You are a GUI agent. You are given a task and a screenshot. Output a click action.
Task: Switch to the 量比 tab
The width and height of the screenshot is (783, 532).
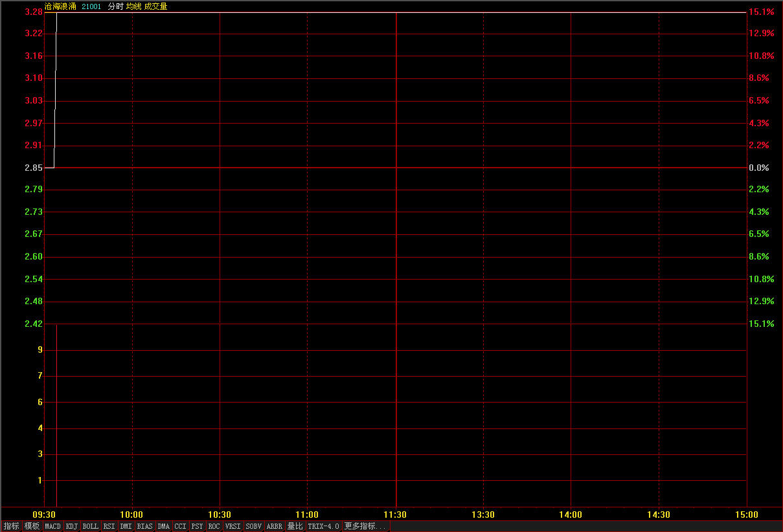coord(295,526)
